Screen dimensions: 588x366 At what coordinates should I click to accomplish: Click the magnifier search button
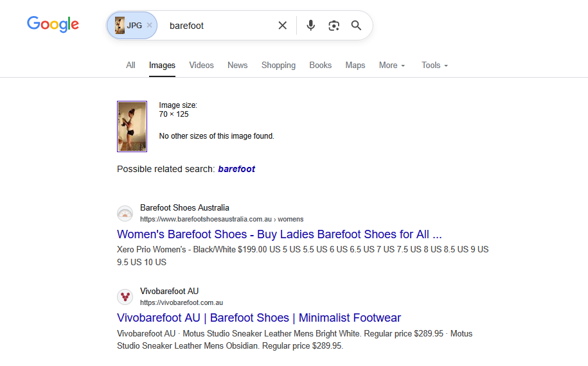(x=356, y=26)
